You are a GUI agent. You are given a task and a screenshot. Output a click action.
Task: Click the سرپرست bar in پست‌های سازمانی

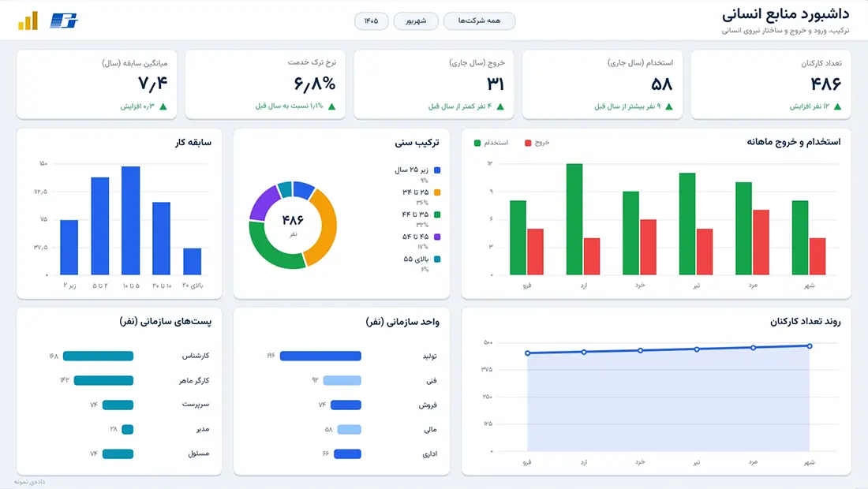pos(118,405)
